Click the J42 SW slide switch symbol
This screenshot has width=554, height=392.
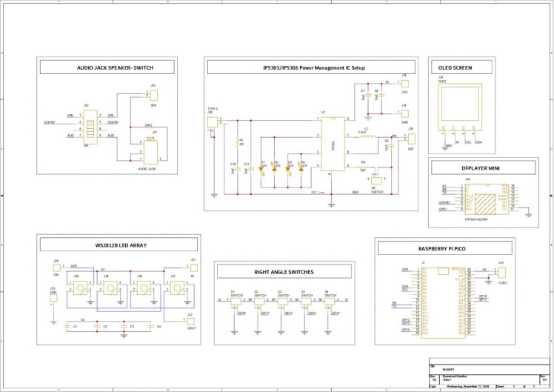click(90, 127)
